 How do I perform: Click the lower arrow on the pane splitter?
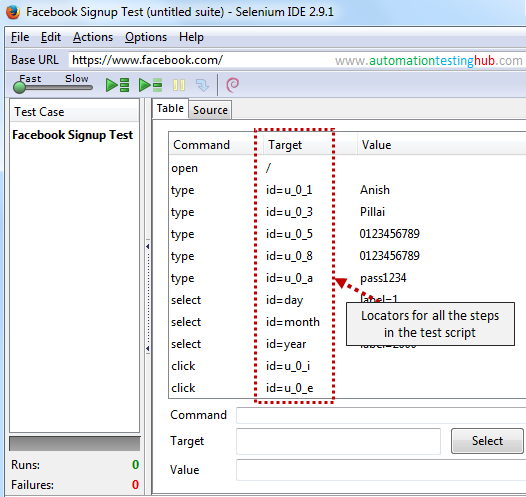148,348
